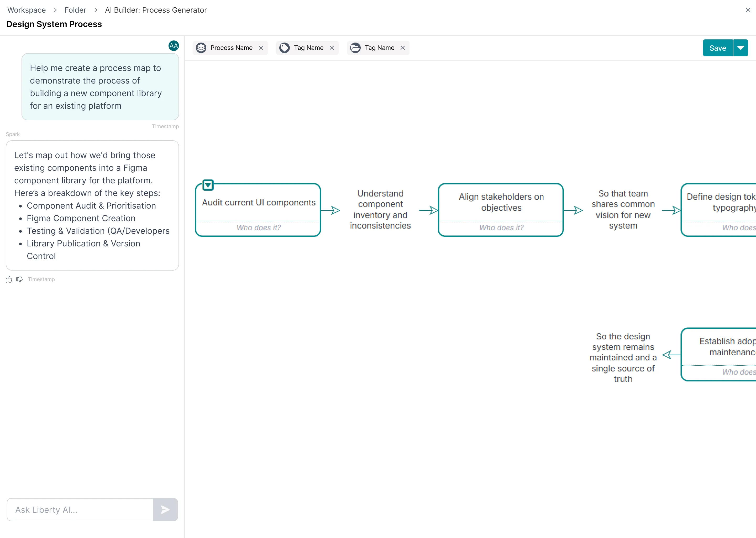Click the Spark sender label
Viewport: 756px width, 538px height.
click(x=13, y=134)
